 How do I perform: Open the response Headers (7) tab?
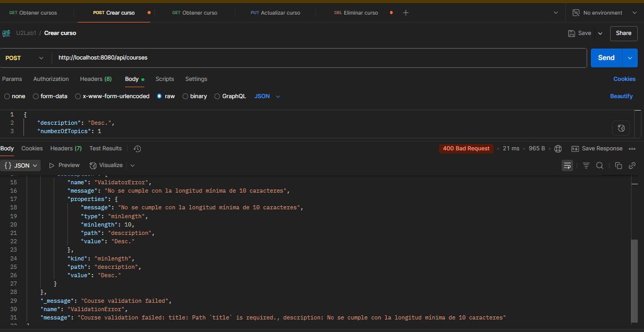[66, 148]
